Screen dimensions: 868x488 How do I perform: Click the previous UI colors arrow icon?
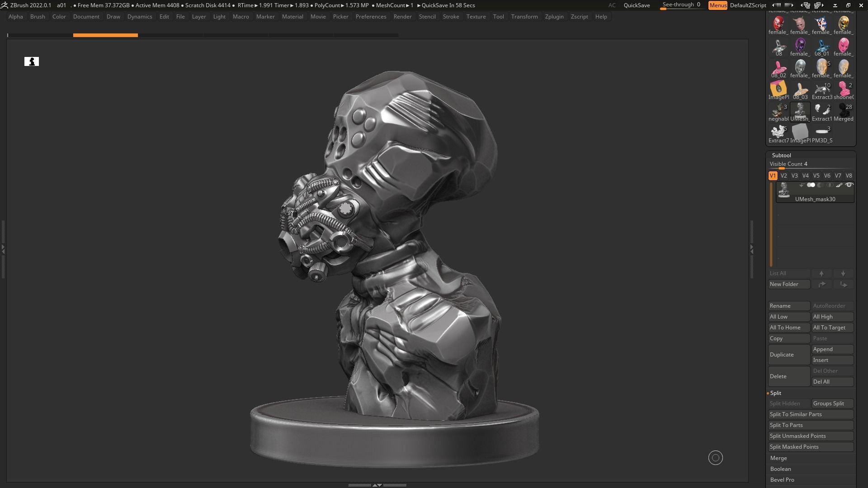[x=776, y=5]
